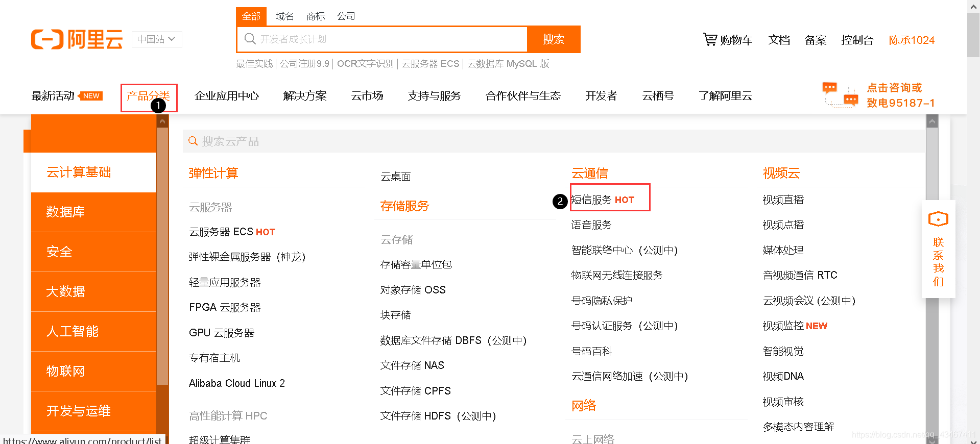The width and height of the screenshot is (980, 444).
Task: Open the 公司注册9.9 quick link
Action: (304, 64)
